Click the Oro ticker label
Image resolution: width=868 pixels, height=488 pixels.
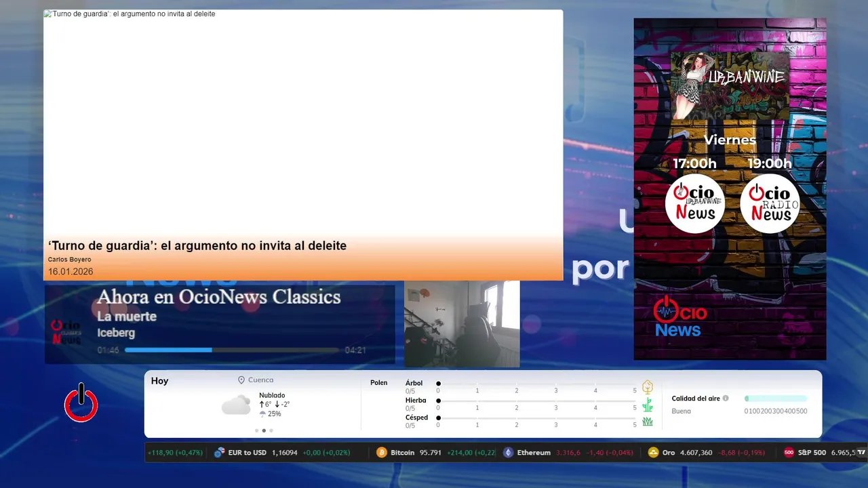669,452
